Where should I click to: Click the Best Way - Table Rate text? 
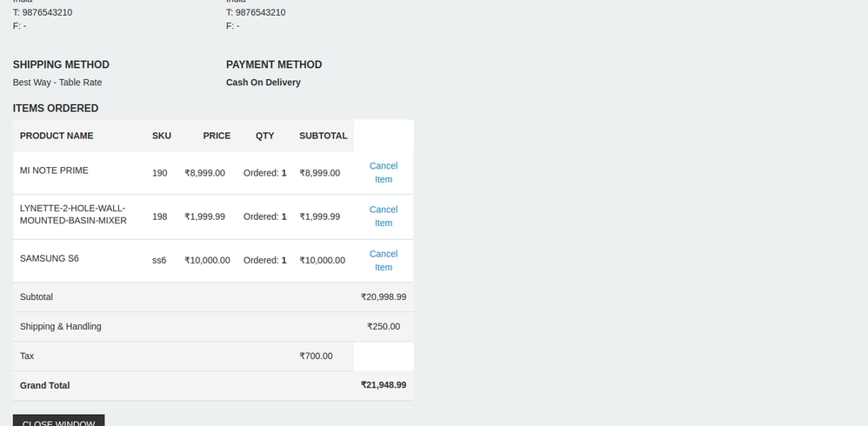[x=57, y=83]
